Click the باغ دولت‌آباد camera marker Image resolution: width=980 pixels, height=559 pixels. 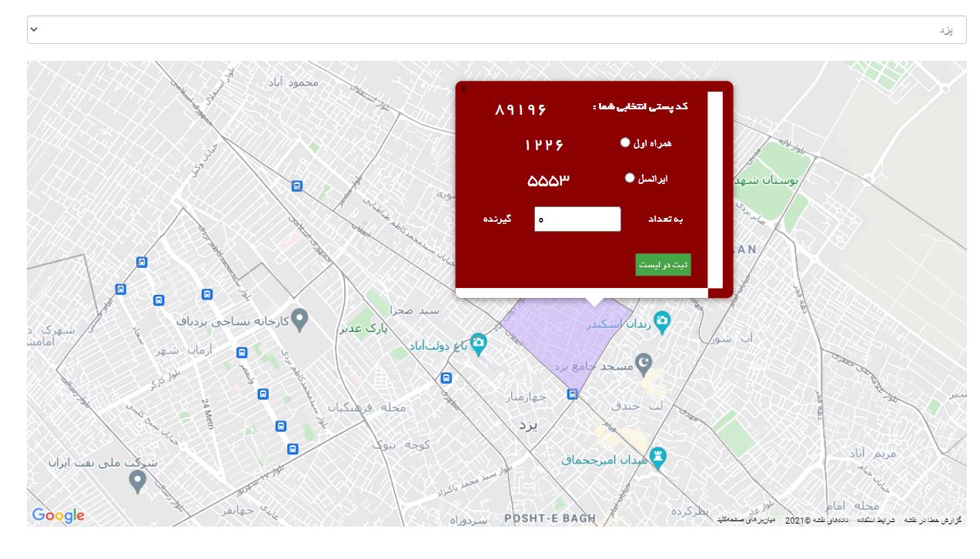478,345
